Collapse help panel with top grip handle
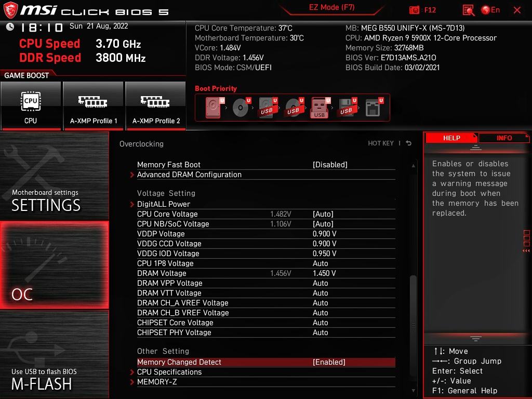This screenshot has width=532, height=399. 476,148
